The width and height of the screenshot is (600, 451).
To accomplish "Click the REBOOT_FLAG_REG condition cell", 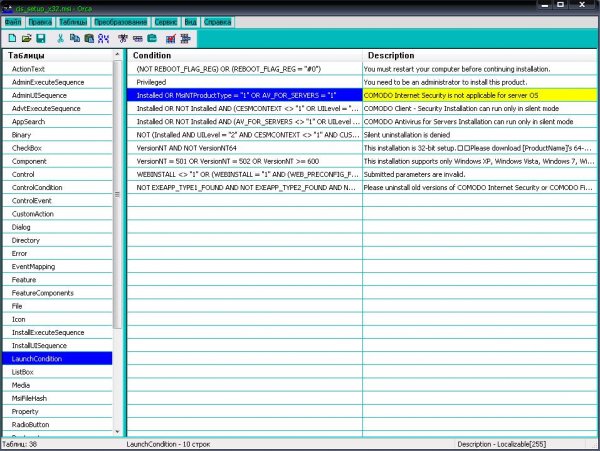I will (x=244, y=69).
